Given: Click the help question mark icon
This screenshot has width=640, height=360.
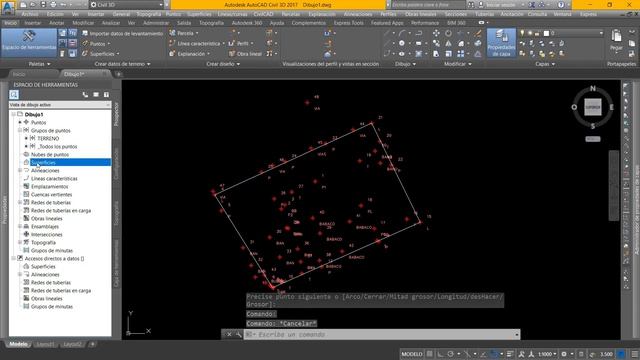Looking at the screenshot, I should [x=561, y=4].
